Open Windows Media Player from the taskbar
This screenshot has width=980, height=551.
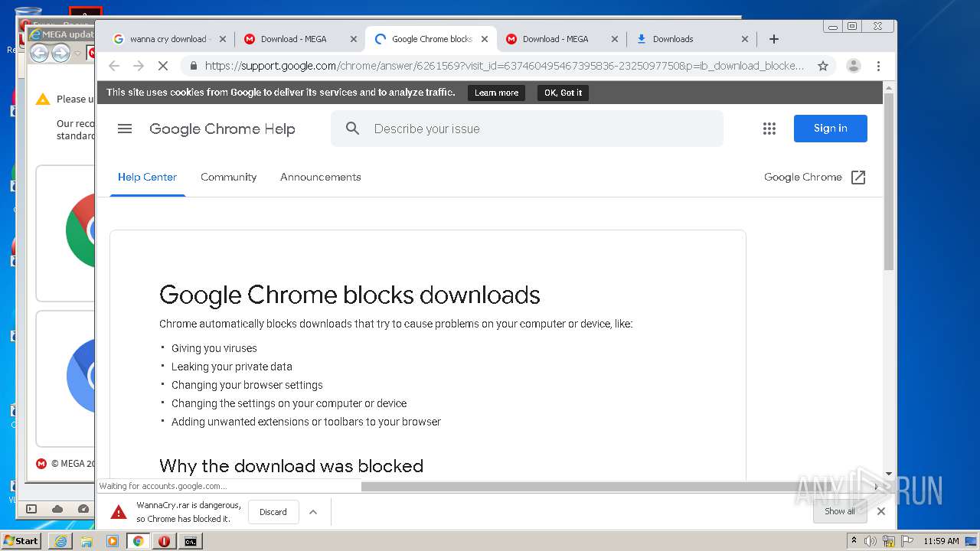coord(113,541)
